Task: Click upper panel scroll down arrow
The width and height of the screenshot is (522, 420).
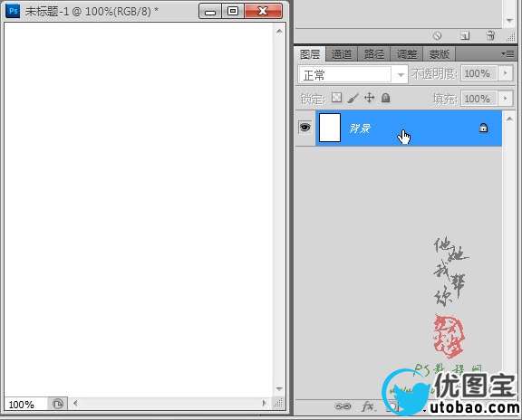Action: click(509, 21)
